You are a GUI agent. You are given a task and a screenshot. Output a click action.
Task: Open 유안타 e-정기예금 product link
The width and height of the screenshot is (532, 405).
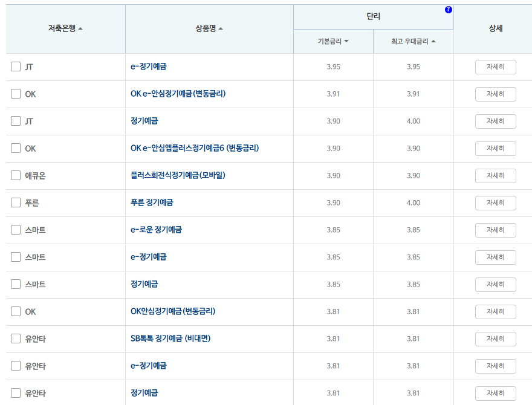pyautogui.click(x=149, y=366)
